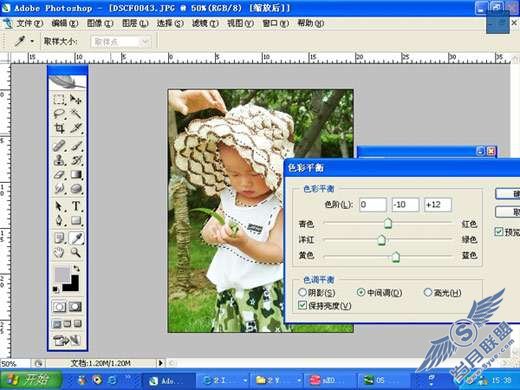Click the yellow-blue slider handle

coord(396,257)
